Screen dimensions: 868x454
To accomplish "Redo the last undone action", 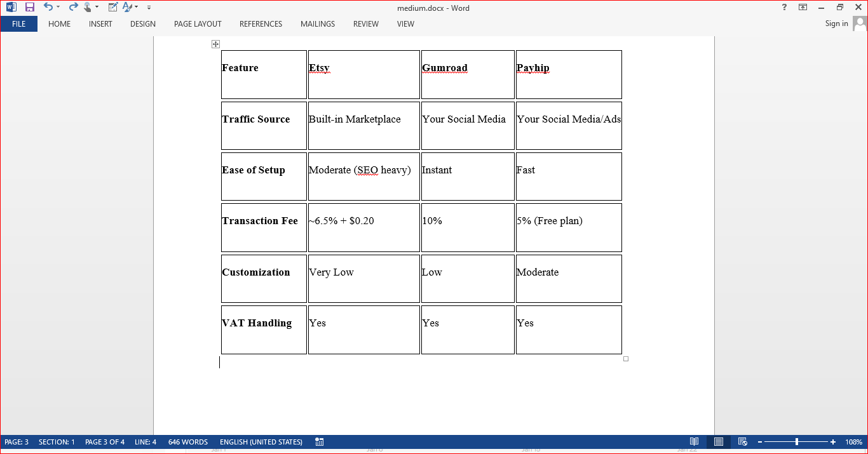I will (x=72, y=7).
